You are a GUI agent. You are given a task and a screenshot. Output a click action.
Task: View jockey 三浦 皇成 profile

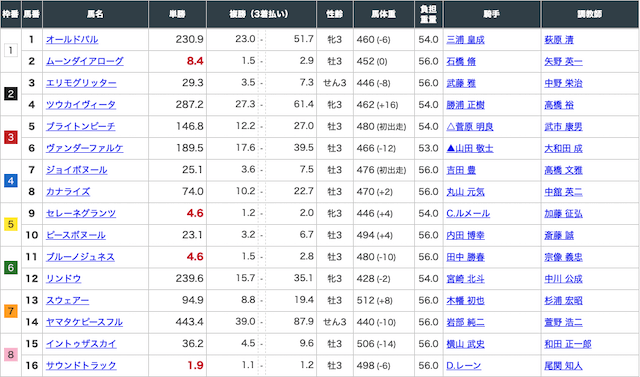[465, 40]
